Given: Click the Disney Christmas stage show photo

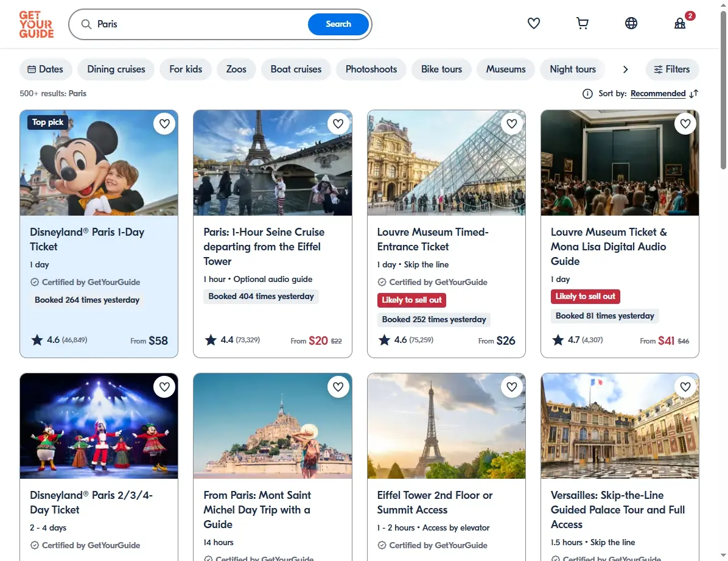Looking at the screenshot, I should coord(99,426).
